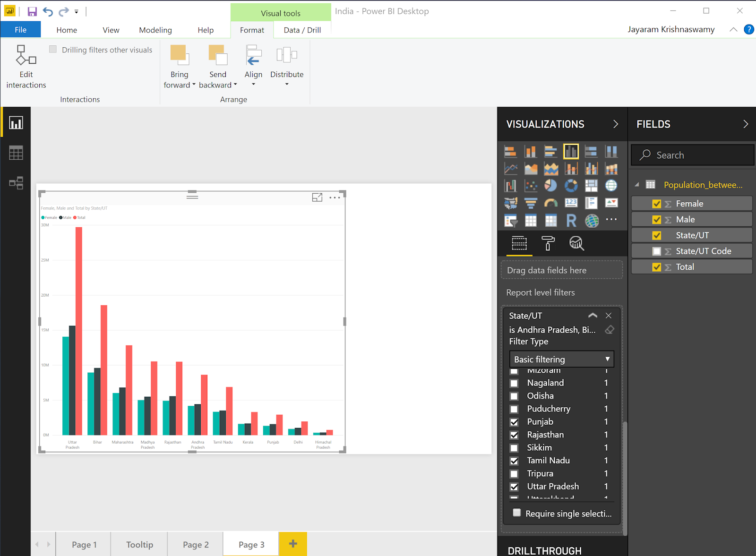Add a new page with the plus button
The height and width of the screenshot is (556, 756).
292,544
